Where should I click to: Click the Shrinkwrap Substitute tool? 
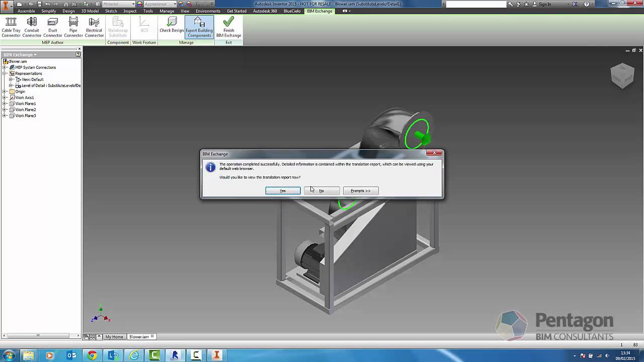(118, 27)
